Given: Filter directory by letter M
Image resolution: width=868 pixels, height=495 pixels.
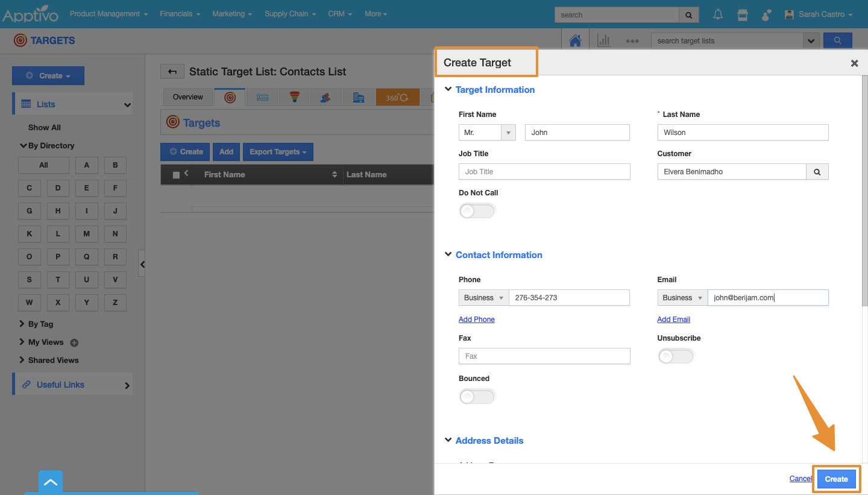Looking at the screenshot, I should pos(87,234).
